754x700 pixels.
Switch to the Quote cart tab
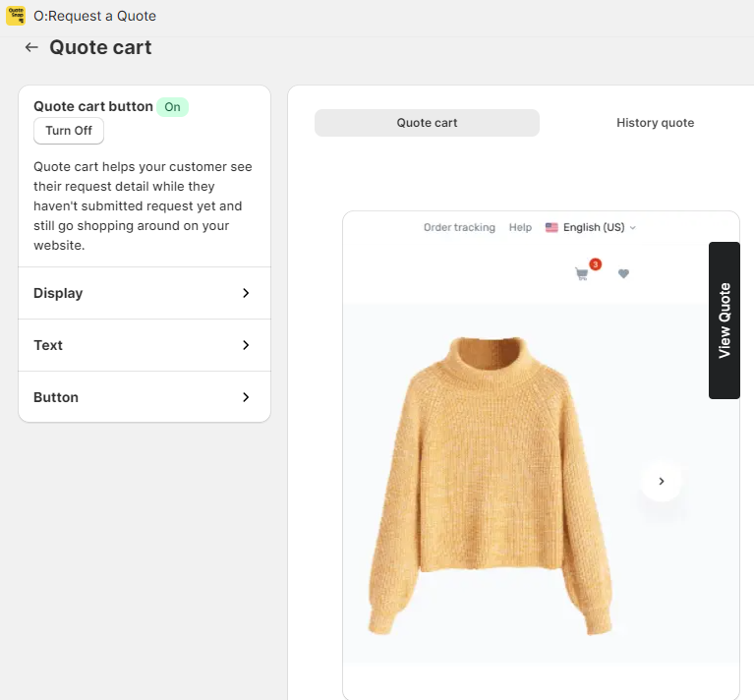pyautogui.click(x=427, y=123)
